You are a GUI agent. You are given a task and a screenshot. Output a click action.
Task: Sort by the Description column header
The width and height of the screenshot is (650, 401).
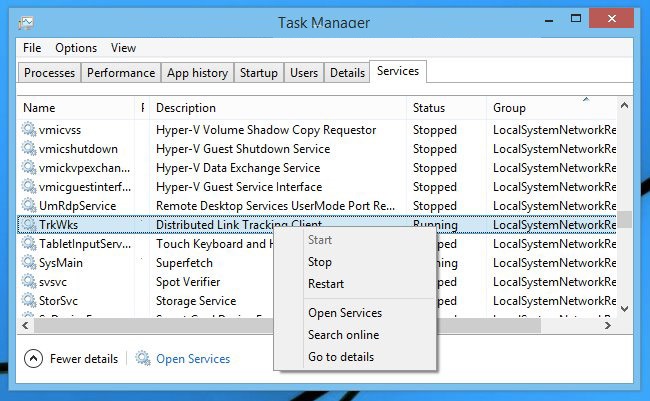pyautogui.click(x=278, y=108)
